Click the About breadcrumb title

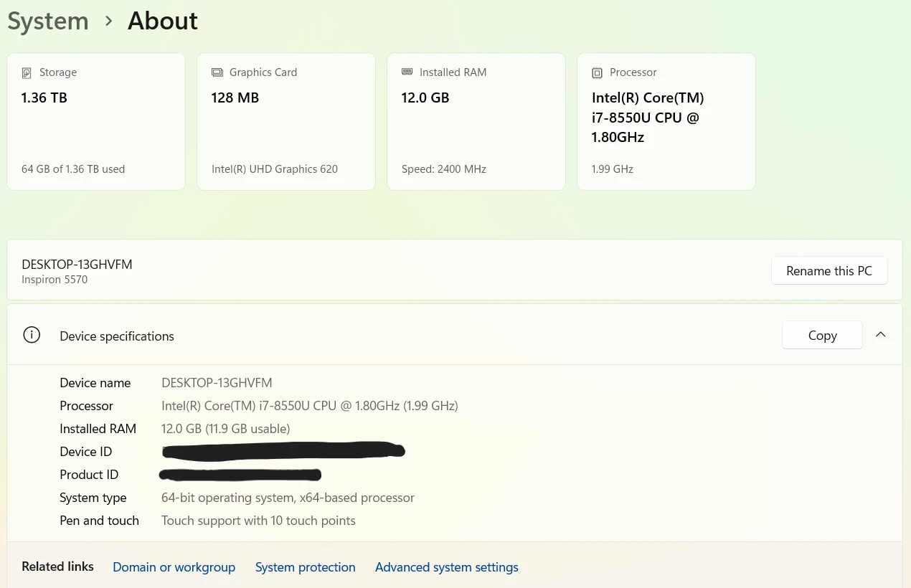[163, 21]
